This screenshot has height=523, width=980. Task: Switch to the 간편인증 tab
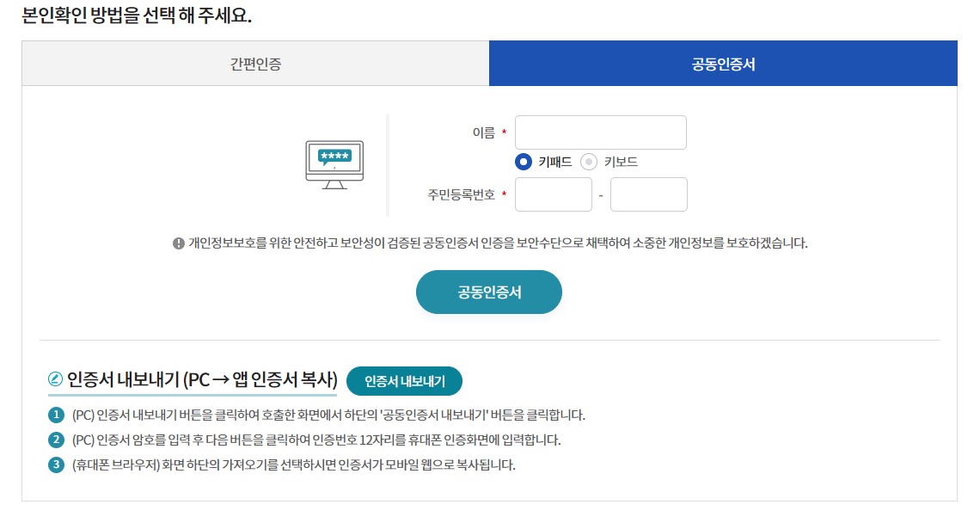(255, 63)
